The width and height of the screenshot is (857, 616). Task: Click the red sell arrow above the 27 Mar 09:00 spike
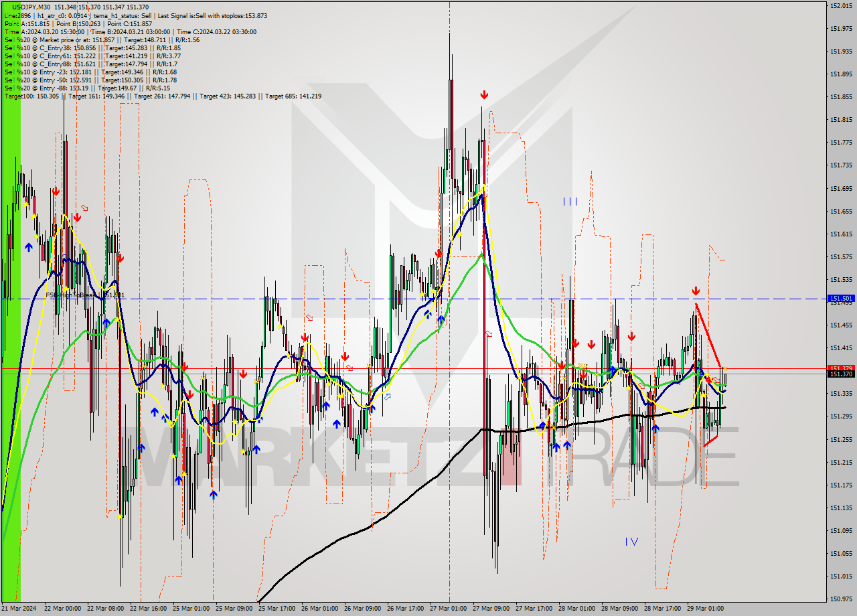point(483,95)
